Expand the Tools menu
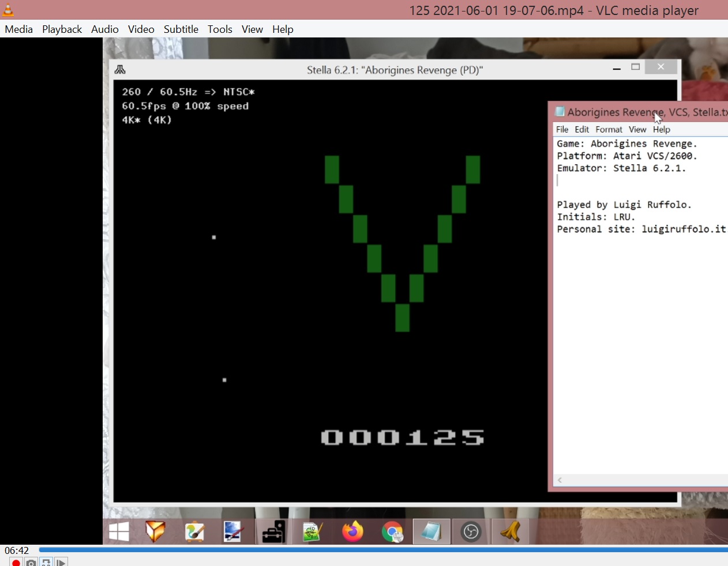This screenshot has width=728, height=566. coord(220,29)
